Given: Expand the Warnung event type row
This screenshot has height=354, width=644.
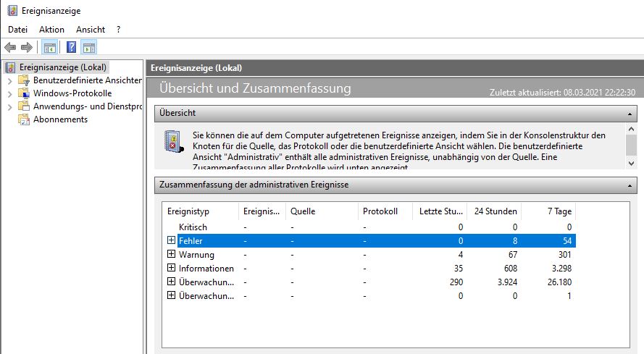Looking at the screenshot, I should 172,254.
